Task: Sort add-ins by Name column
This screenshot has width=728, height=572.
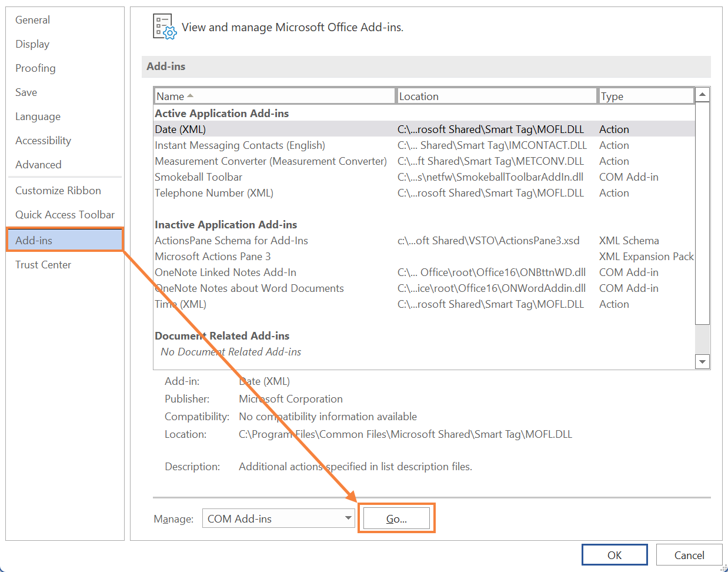Action: click(275, 96)
